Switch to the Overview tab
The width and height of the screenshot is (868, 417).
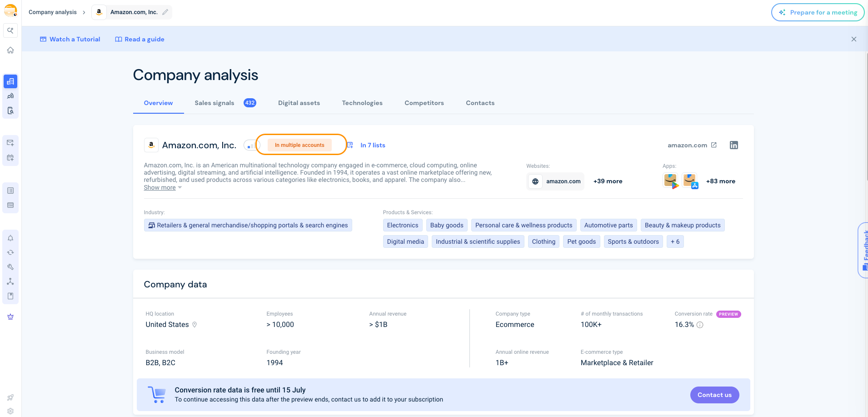pyautogui.click(x=158, y=103)
